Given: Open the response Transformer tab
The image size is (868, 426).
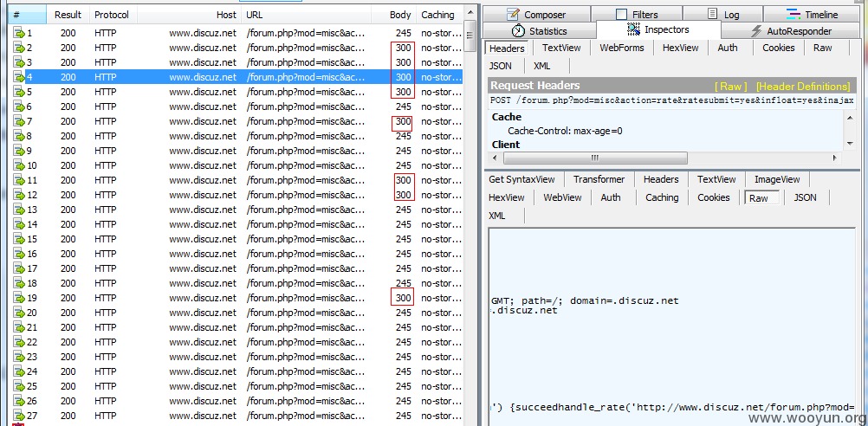Looking at the screenshot, I should (x=599, y=179).
